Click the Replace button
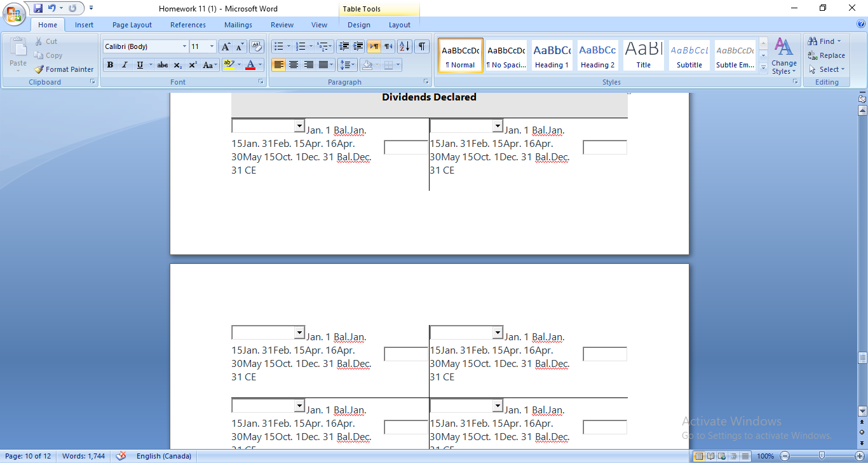The width and height of the screenshot is (868, 463). 826,55
